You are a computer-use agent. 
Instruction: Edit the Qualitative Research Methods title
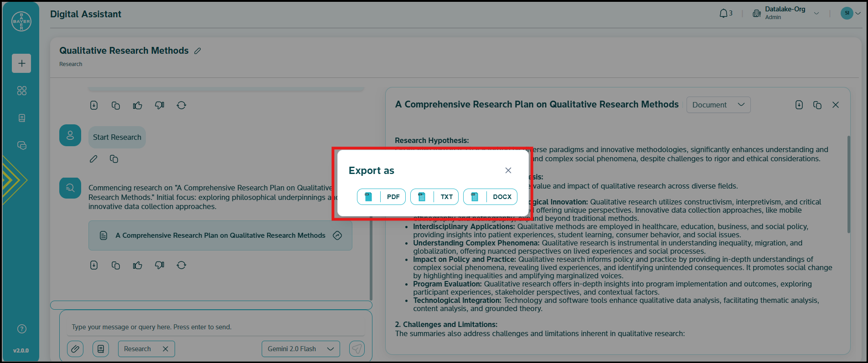197,51
